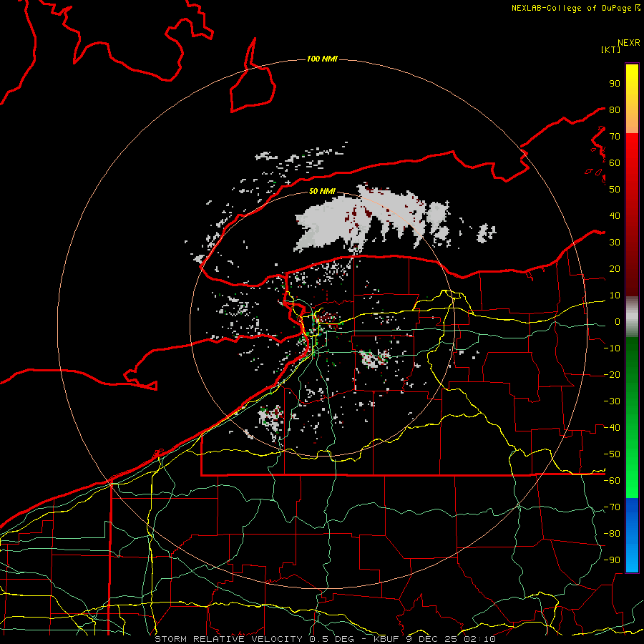644x644 pixels.
Task: Click the -40 value on the velocity scale
Action: pyautogui.click(x=612, y=428)
